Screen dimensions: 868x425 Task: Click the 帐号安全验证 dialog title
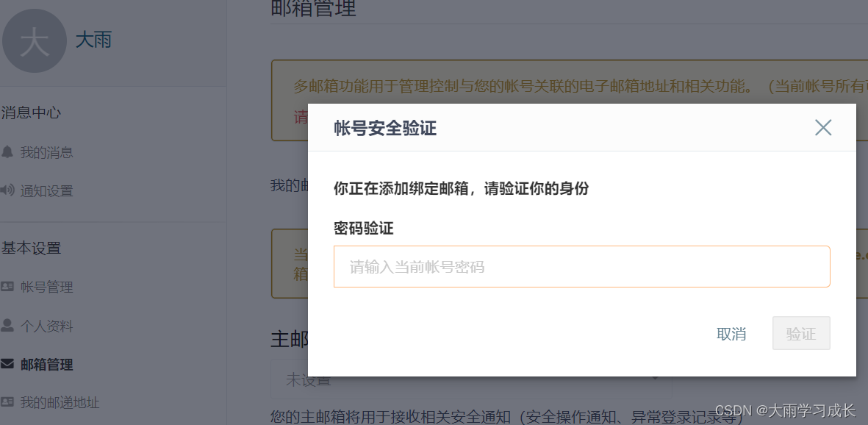pos(385,129)
